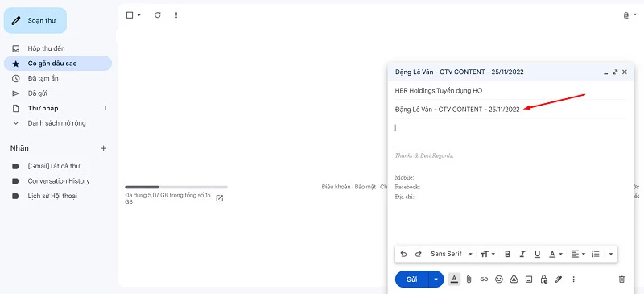Click Bảo mật footer link

click(365, 187)
